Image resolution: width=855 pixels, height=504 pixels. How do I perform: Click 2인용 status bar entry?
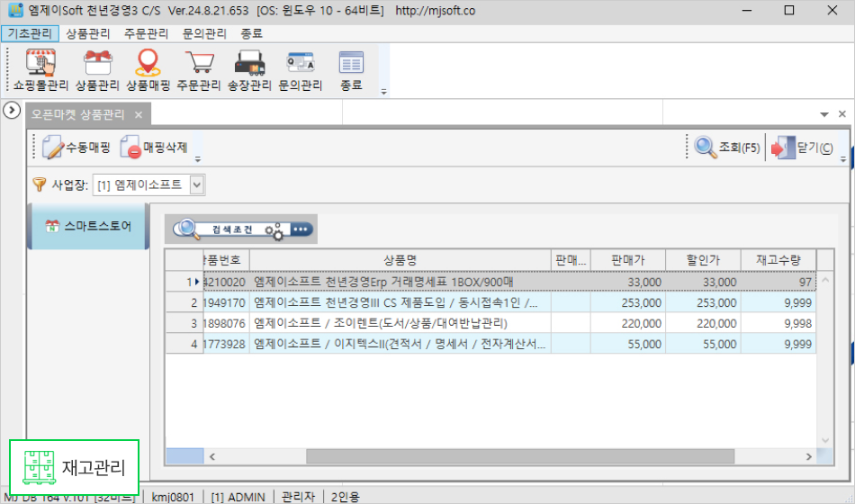pyautogui.click(x=346, y=497)
